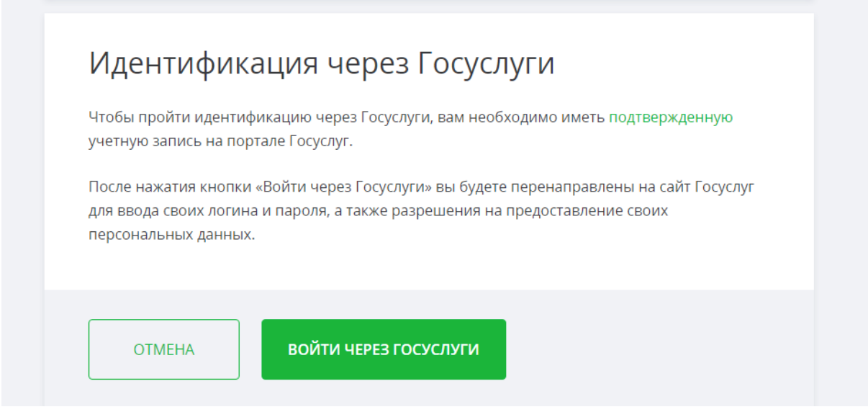Click the word Госуслуги in the heading
This screenshot has height=412, width=868.
[x=486, y=64]
